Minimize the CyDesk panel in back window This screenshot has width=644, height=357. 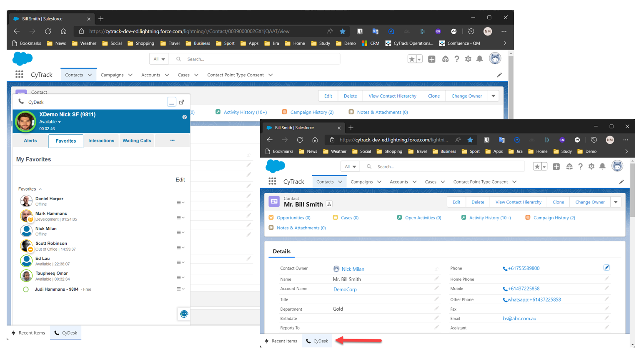tap(171, 102)
